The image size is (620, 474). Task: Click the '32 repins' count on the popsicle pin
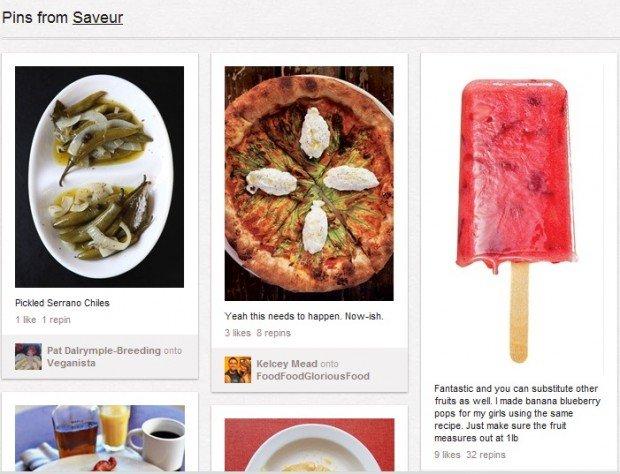point(486,455)
